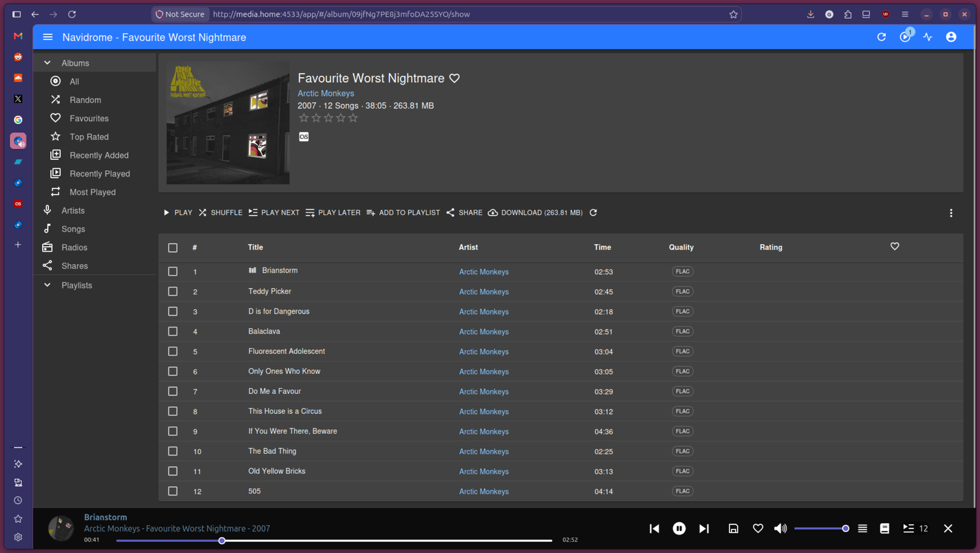Open the play queue list icon

pyautogui.click(x=862, y=529)
